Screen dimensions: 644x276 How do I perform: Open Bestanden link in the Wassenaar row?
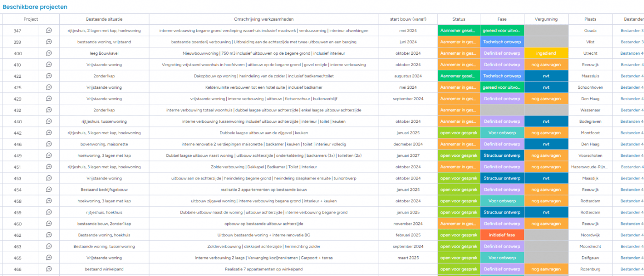tap(632, 110)
